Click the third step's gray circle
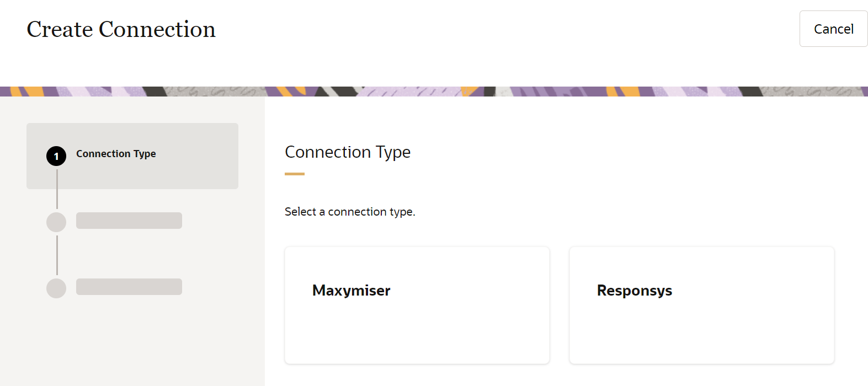Screen dimensions: 868x386 pyautogui.click(x=56, y=288)
